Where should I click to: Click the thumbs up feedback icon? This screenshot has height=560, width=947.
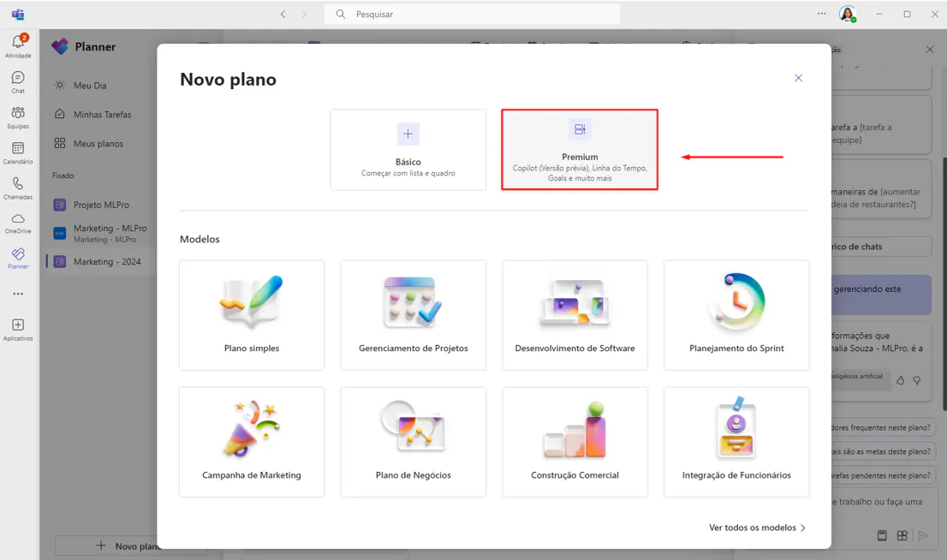click(901, 380)
